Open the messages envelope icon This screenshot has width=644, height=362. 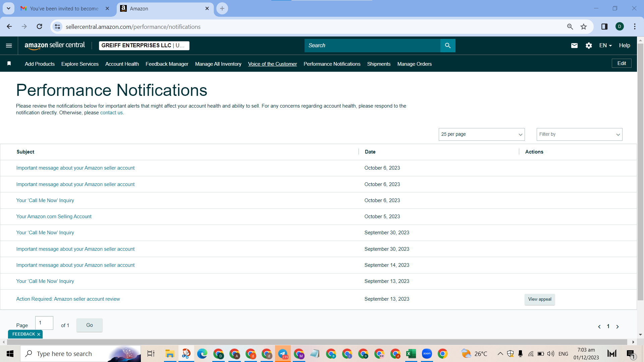(574, 46)
